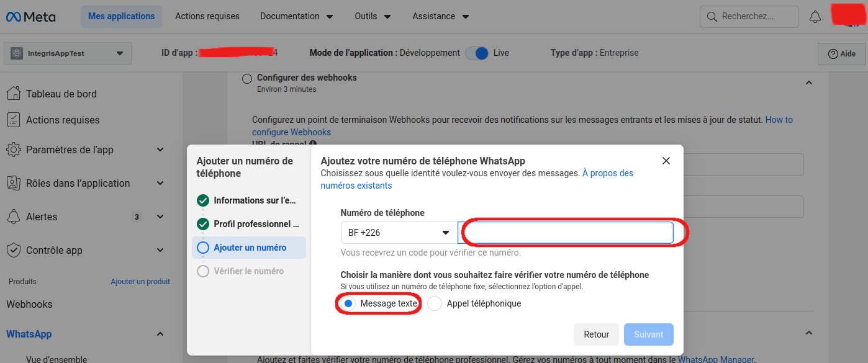Click the Ajouter un numéro step circle
Image resolution: width=868 pixels, height=363 pixels.
(203, 248)
